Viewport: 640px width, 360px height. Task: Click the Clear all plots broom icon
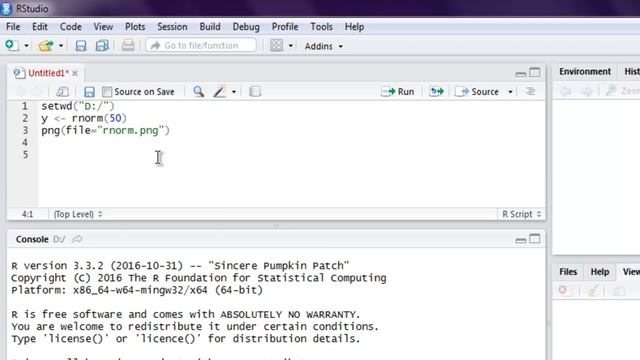click(x=593, y=290)
